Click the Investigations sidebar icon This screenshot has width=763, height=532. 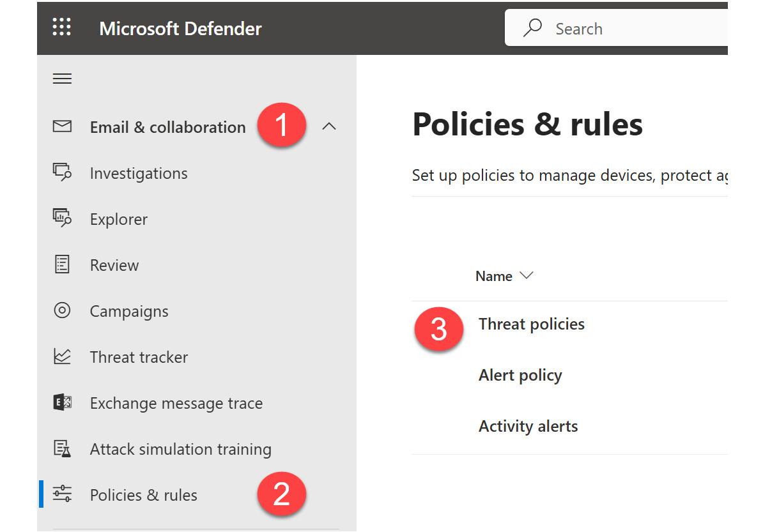point(62,172)
